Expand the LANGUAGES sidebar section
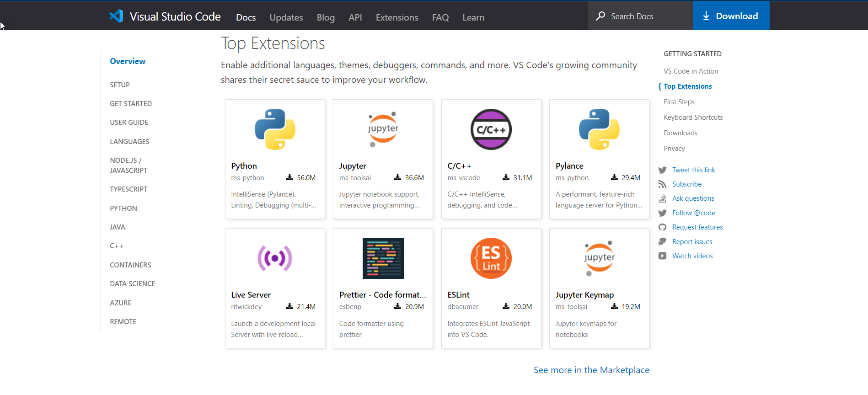The image size is (868, 395). (129, 141)
